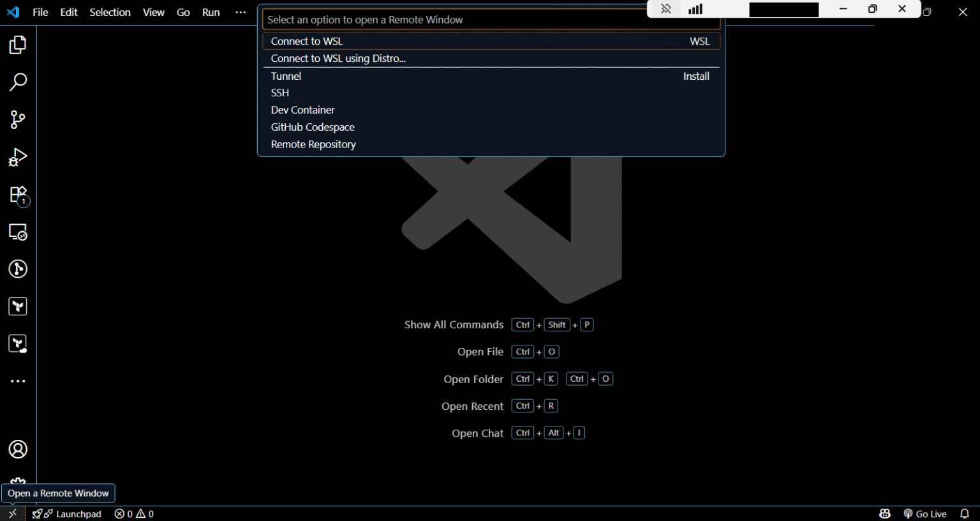Open the Selection menu

click(x=110, y=12)
